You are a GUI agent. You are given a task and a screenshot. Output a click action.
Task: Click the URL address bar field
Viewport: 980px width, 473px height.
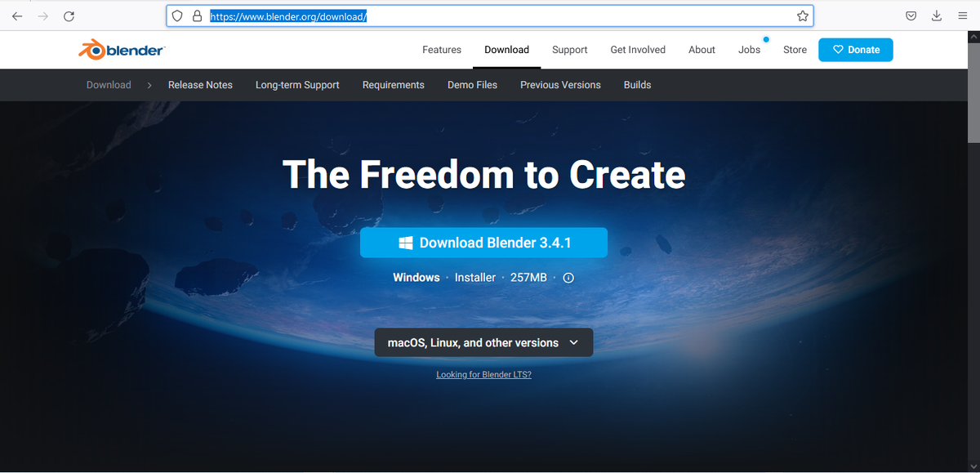click(490, 16)
